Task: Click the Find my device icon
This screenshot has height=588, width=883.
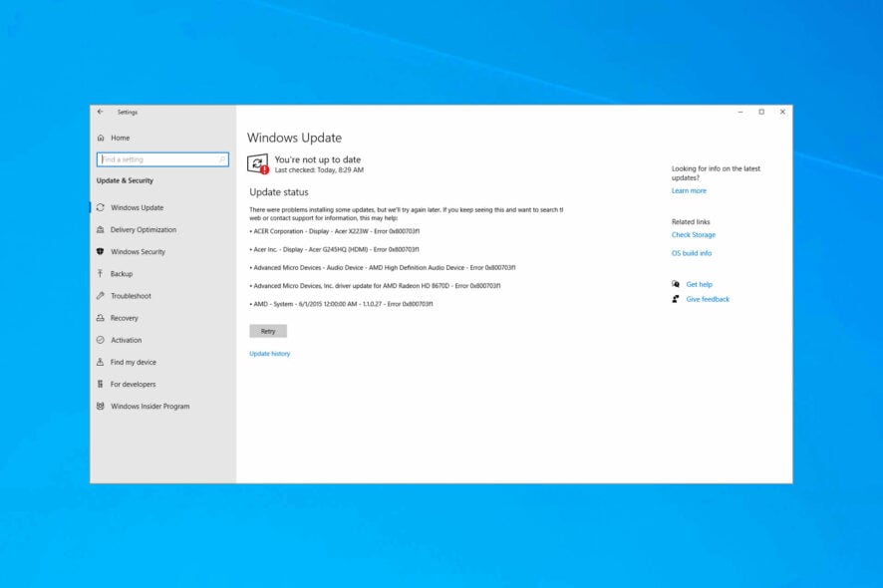Action: pyautogui.click(x=101, y=362)
